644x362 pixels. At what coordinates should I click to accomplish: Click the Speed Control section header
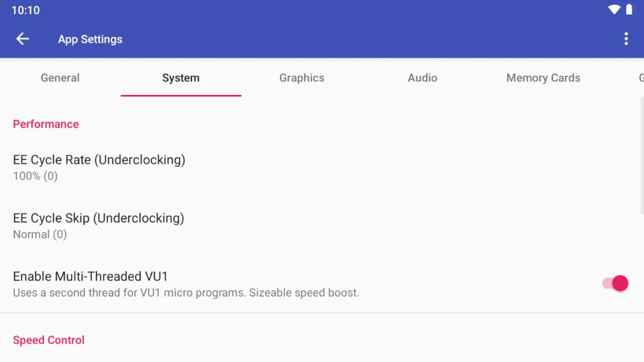(x=48, y=340)
